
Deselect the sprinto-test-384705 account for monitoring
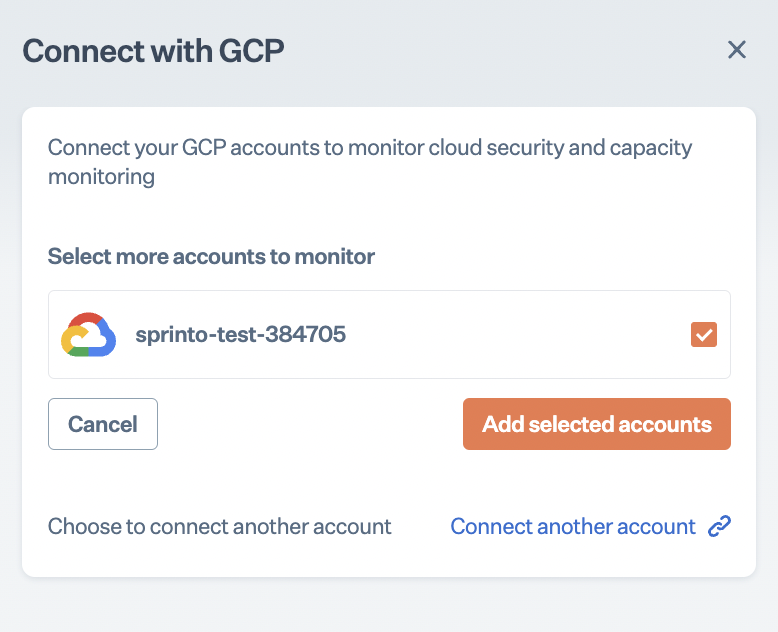(704, 335)
